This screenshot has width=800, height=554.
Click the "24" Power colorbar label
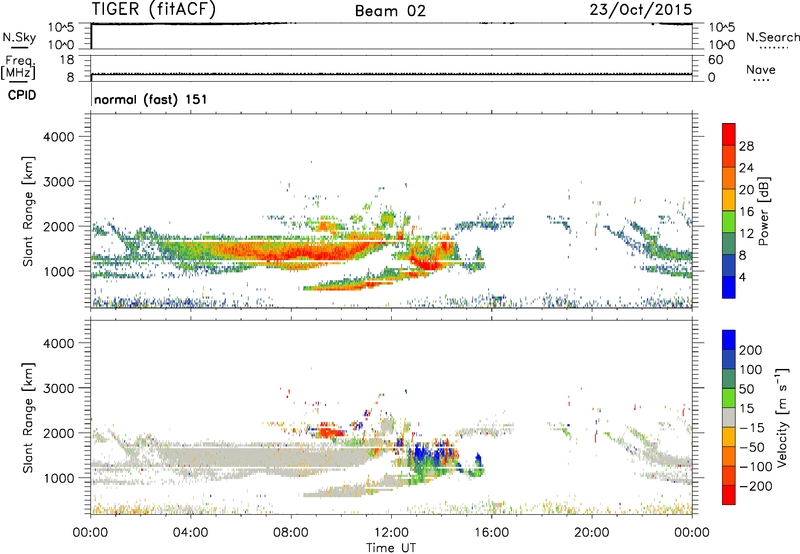746,168
